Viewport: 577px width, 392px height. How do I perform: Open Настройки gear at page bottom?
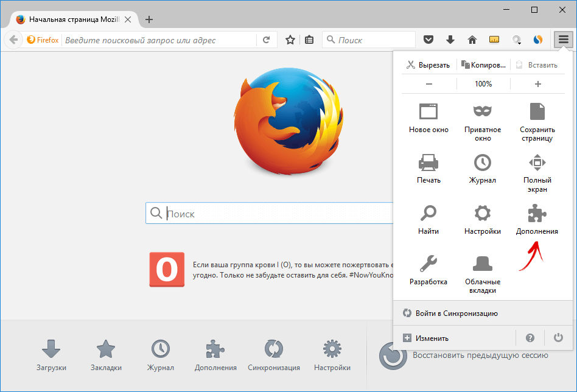click(x=332, y=355)
